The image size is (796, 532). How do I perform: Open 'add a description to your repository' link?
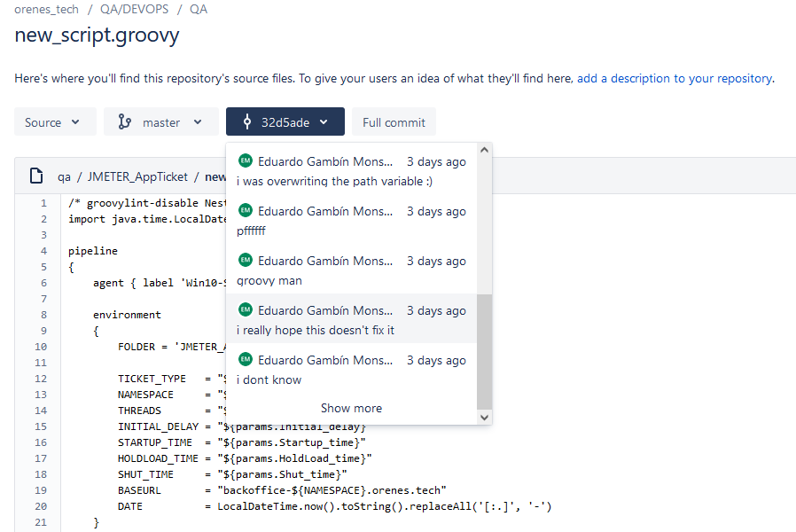675,78
